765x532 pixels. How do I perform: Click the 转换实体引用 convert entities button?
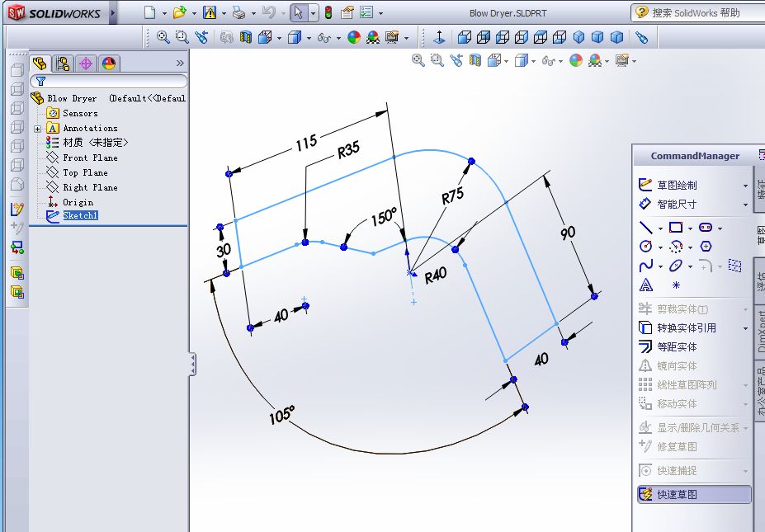[x=687, y=328]
